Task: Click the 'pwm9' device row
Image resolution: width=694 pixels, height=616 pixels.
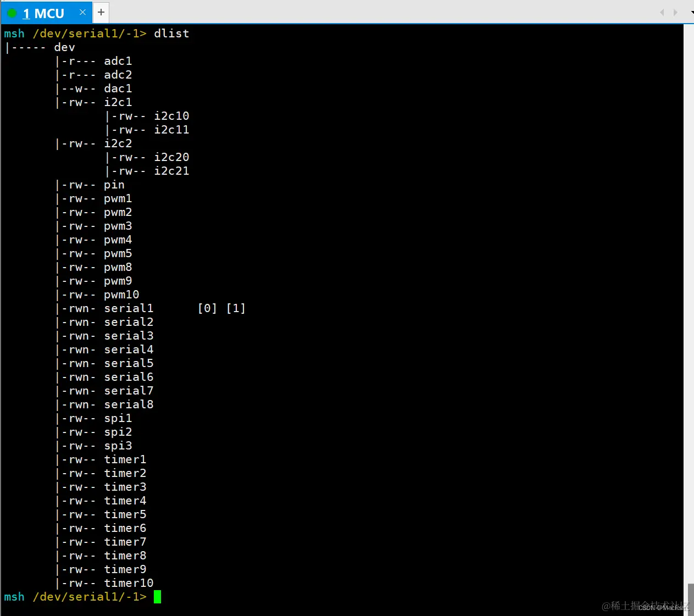Action: (94, 281)
